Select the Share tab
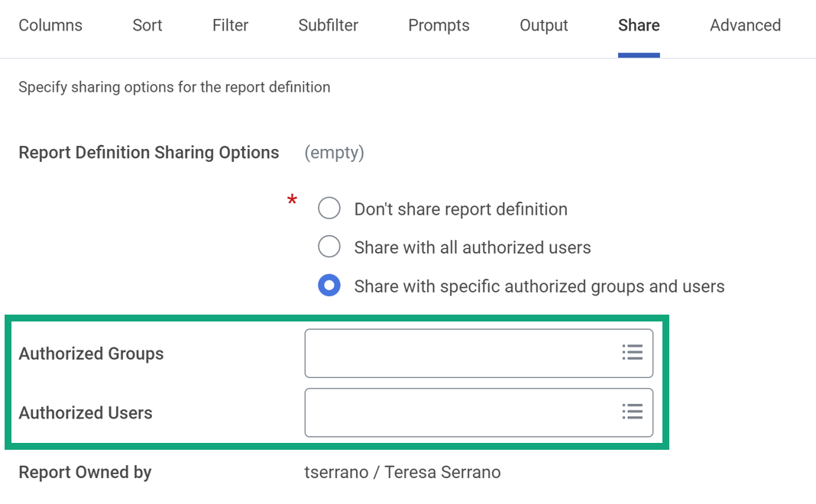 pyautogui.click(x=639, y=25)
